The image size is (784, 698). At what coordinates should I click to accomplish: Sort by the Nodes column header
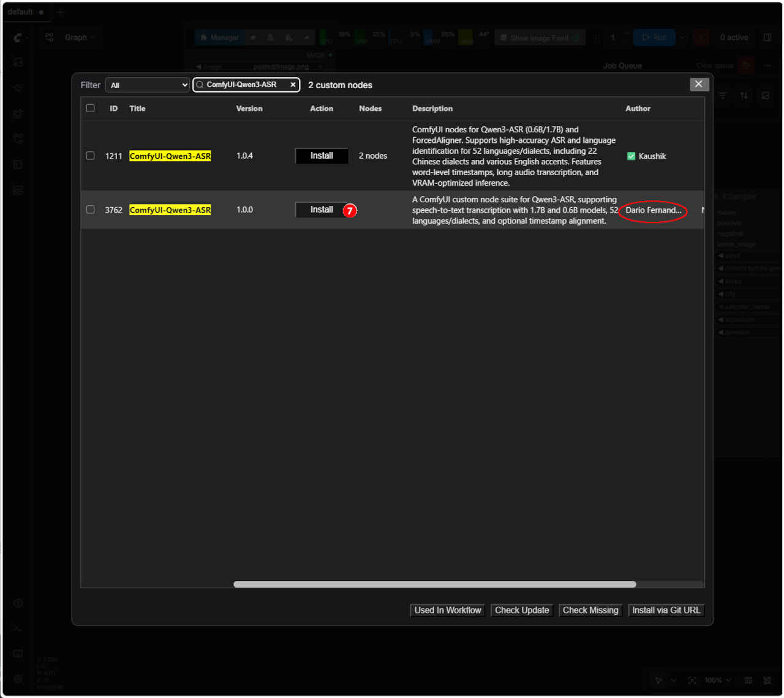tap(370, 108)
